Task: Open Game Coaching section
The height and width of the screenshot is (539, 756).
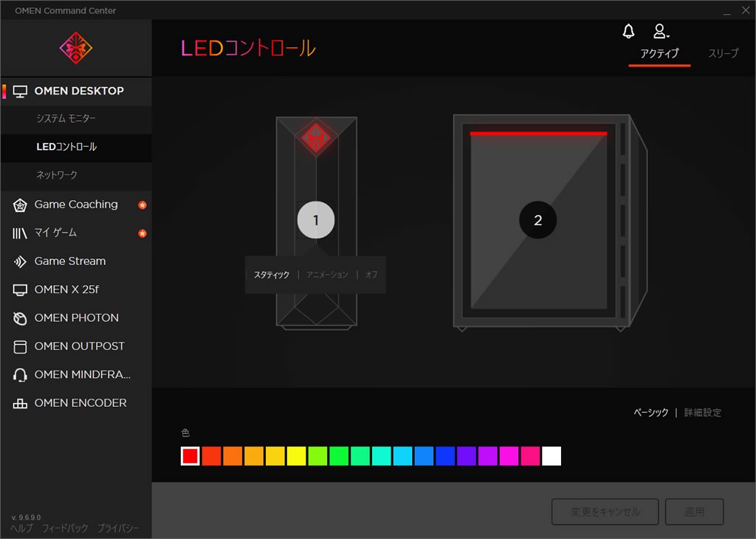Action: point(76,205)
